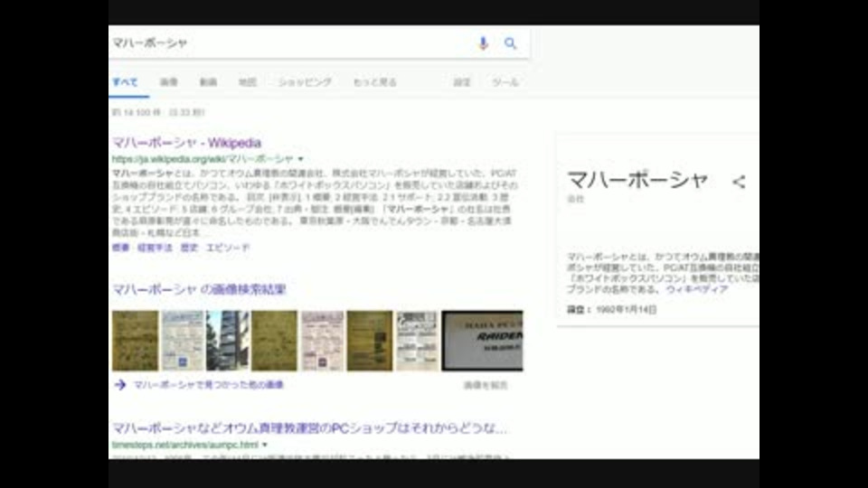Click the share icon in knowledge panel
Viewport: 868px width, 488px height.
(x=739, y=182)
